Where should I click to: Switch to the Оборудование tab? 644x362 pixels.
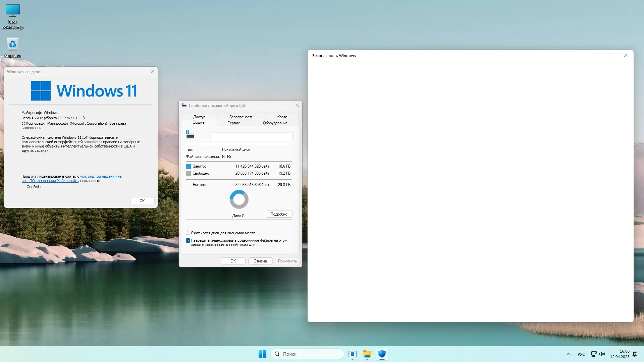point(275,123)
